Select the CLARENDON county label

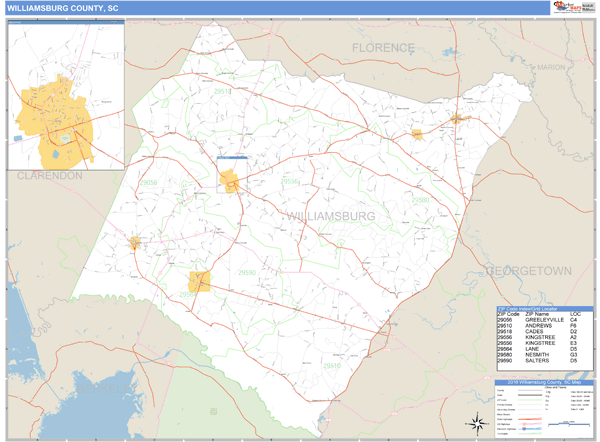[50, 176]
